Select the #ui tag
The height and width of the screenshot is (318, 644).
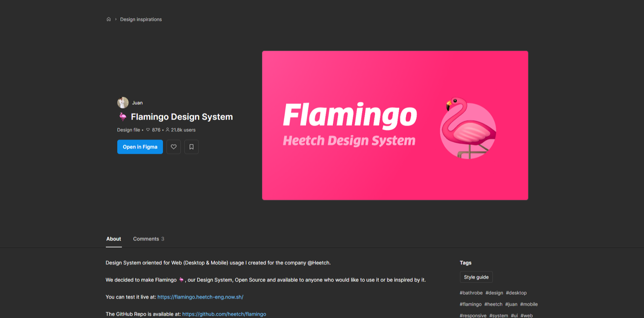(514, 315)
